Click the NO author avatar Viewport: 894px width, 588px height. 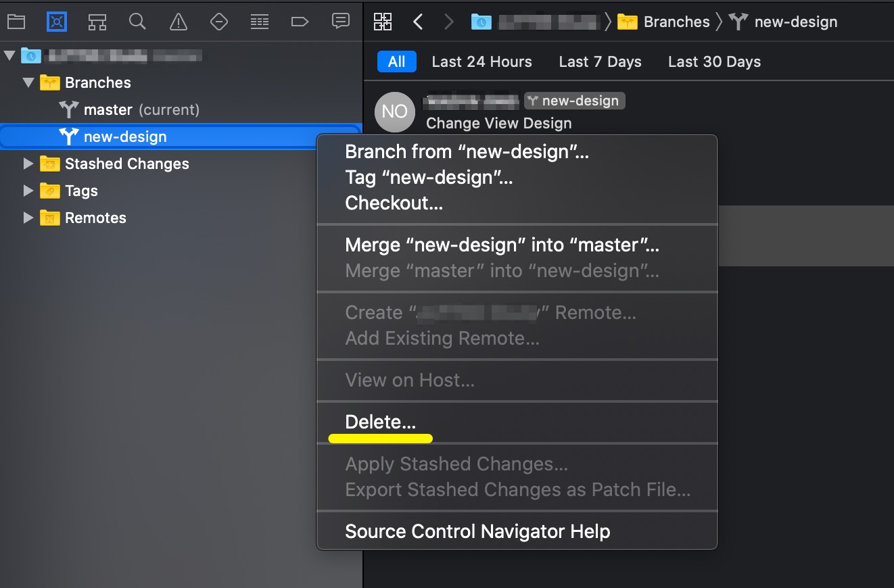pos(395,112)
